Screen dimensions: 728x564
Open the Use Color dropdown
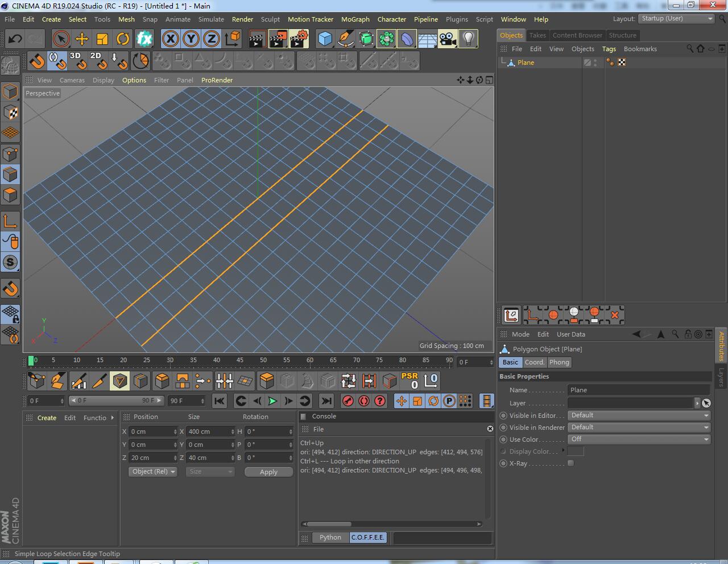tap(638, 439)
